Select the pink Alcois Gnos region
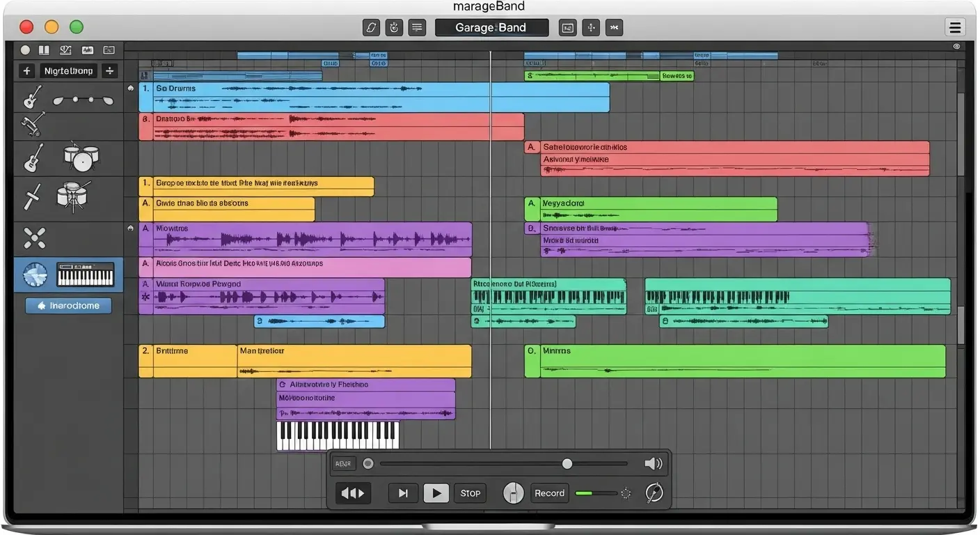Image resolution: width=980 pixels, height=535 pixels. tap(305, 267)
